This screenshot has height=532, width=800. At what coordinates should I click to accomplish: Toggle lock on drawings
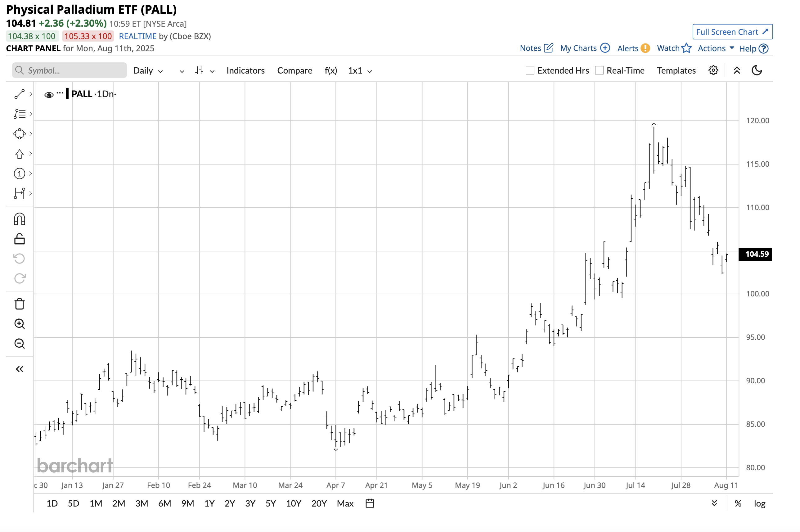(19, 239)
